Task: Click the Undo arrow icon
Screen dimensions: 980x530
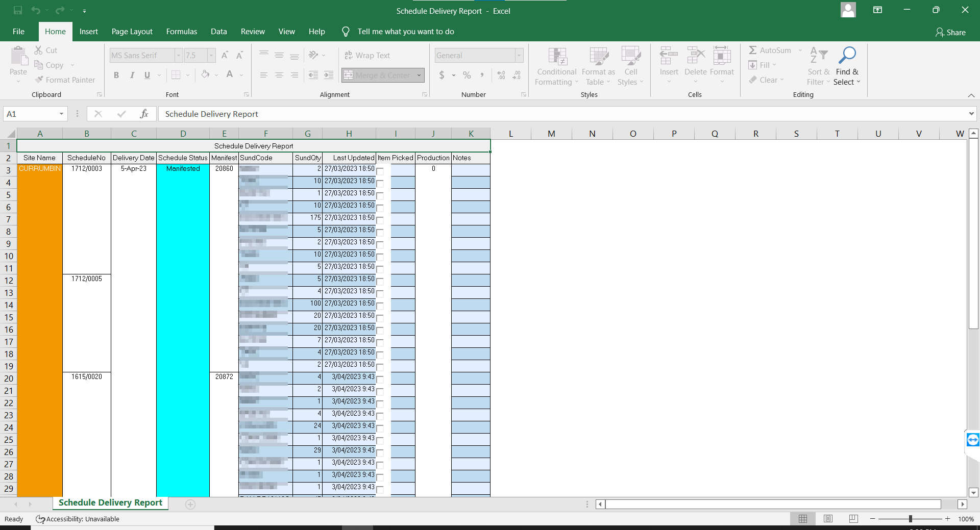Action: pyautogui.click(x=35, y=10)
